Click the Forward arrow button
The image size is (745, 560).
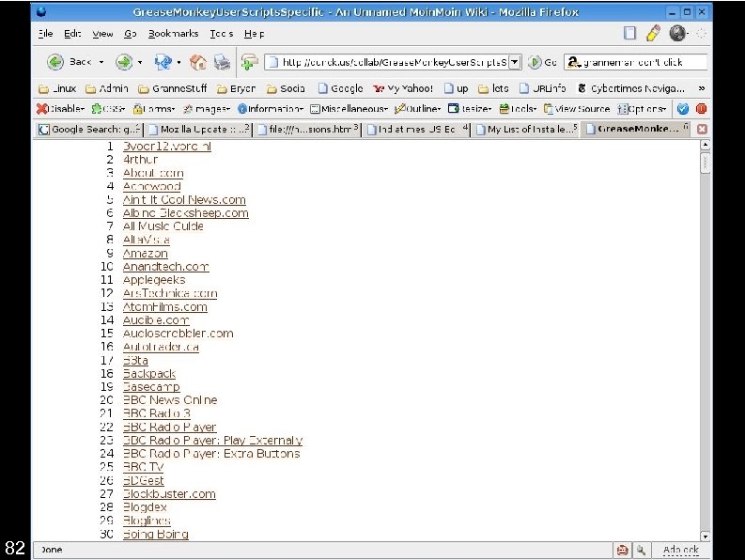[124, 62]
